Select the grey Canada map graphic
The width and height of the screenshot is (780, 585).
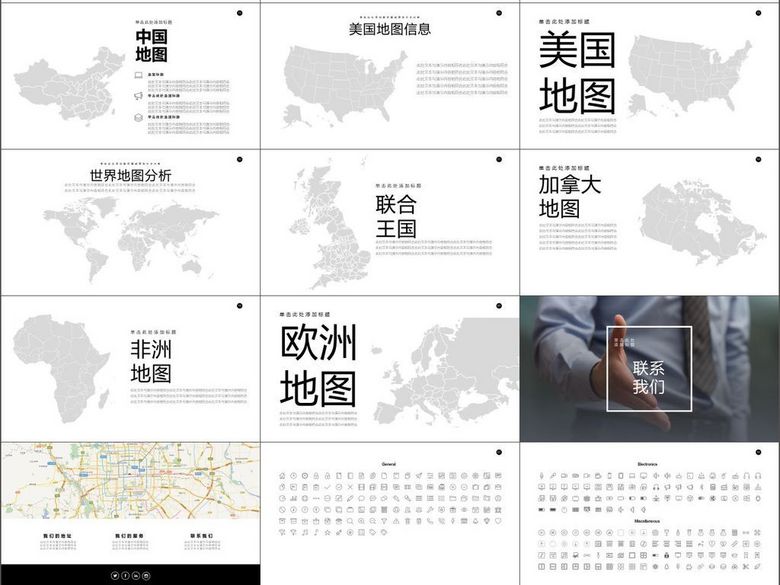point(702,223)
